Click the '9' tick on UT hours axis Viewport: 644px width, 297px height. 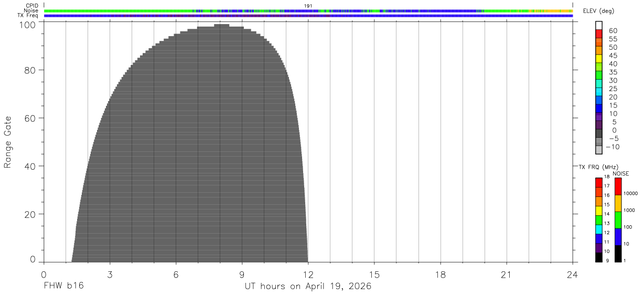click(x=242, y=274)
